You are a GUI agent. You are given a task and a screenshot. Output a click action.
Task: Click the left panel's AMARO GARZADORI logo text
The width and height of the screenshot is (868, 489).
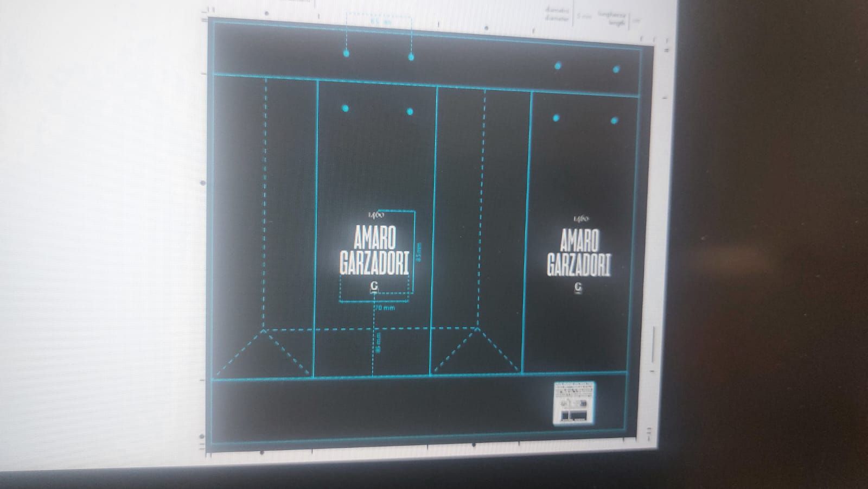click(374, 250)
